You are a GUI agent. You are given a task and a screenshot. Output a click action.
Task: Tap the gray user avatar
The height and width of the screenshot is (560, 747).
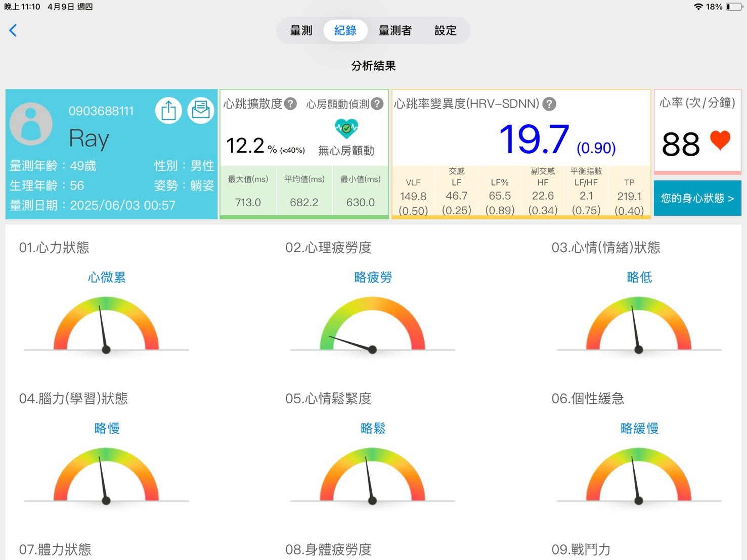pos(31,124)
